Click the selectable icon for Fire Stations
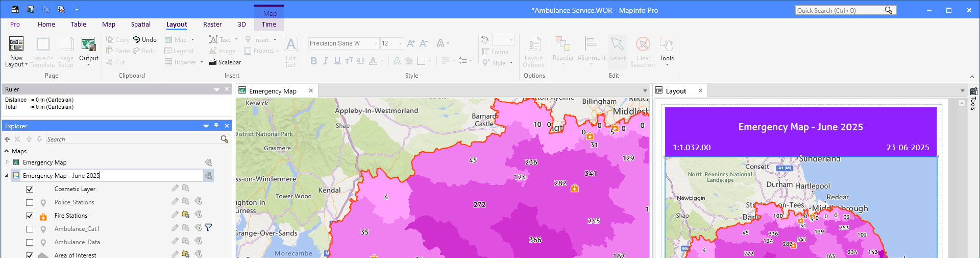The image size is (980, 258). (x=185, y=215)
